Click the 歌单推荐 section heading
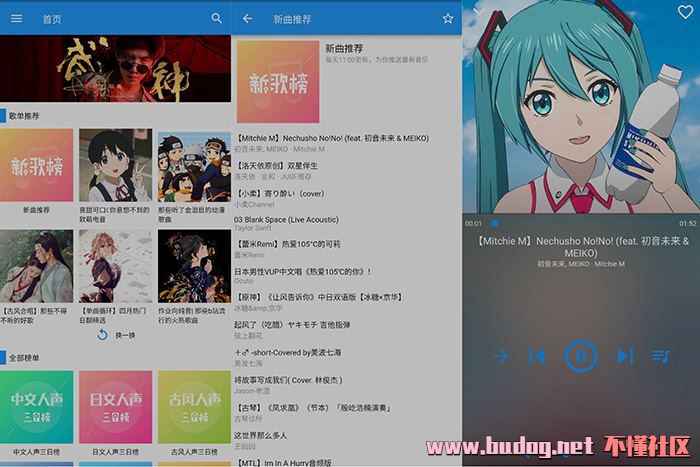 (24, 116)
